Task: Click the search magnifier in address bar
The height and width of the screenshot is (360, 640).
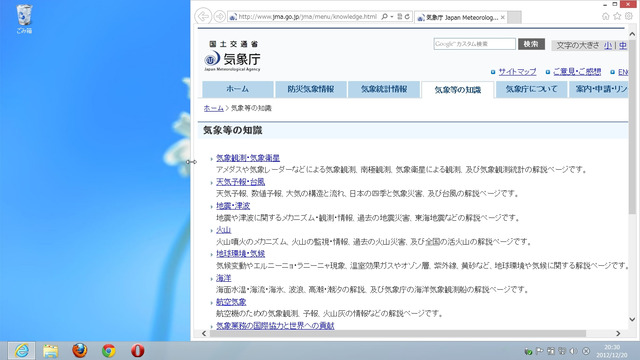Action: [384, 17]
